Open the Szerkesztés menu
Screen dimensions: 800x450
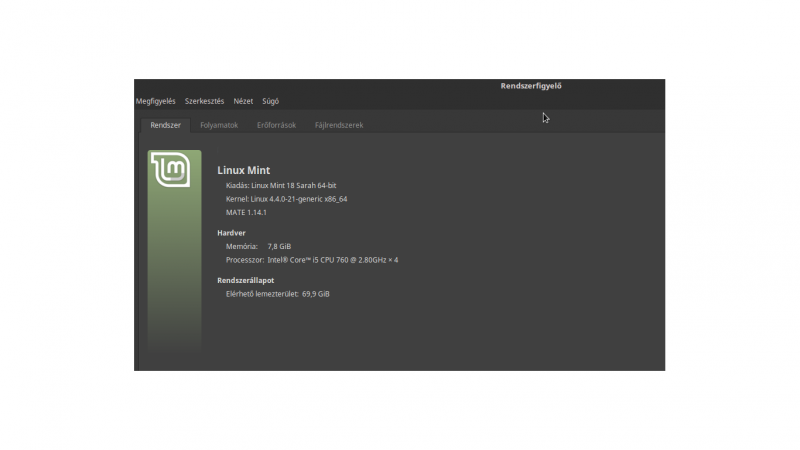(x=204, y=101)
